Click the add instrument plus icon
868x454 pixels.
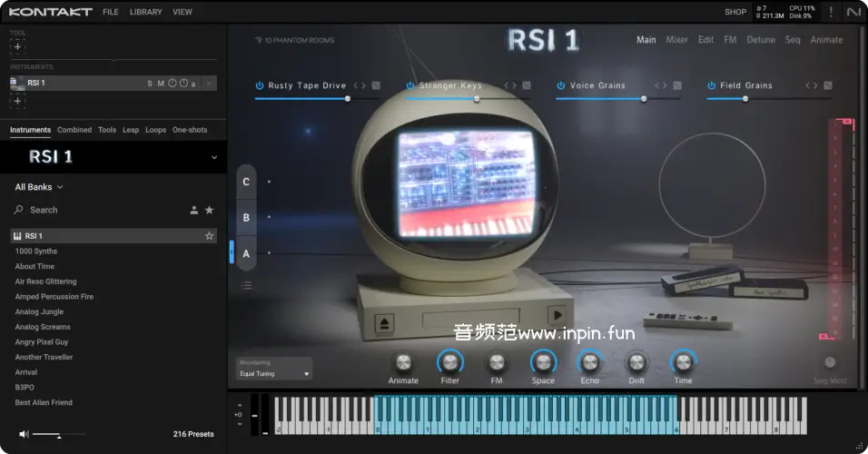click(18, 101)
